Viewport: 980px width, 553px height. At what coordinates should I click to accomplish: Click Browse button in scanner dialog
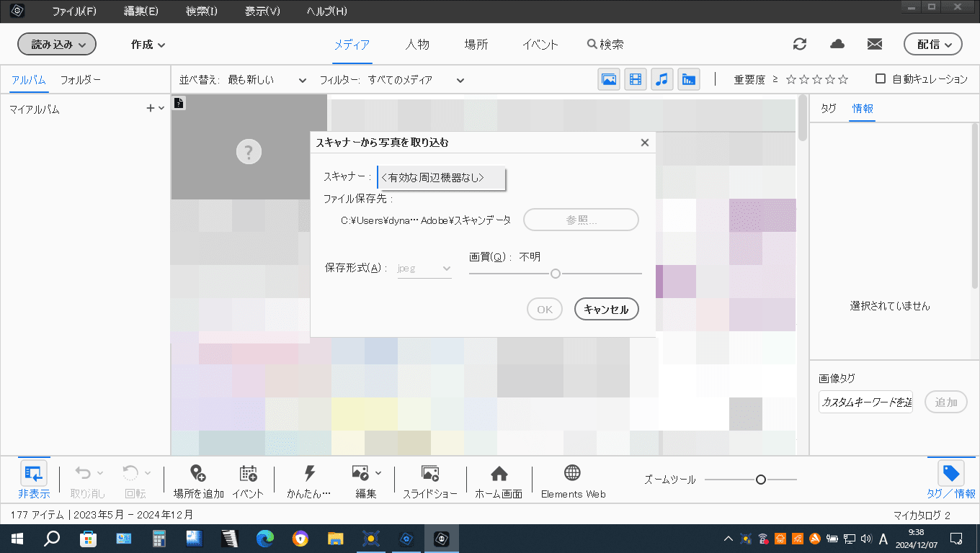(x=581, y=220)
